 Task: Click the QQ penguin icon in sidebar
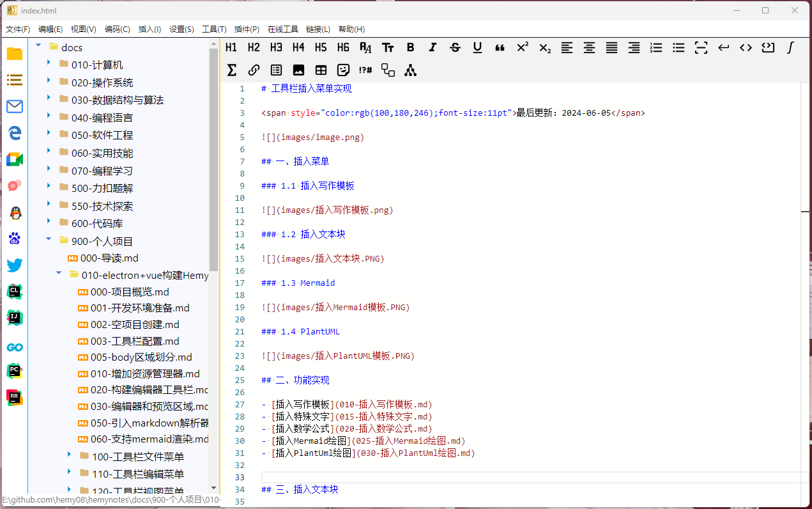point(15,213)
